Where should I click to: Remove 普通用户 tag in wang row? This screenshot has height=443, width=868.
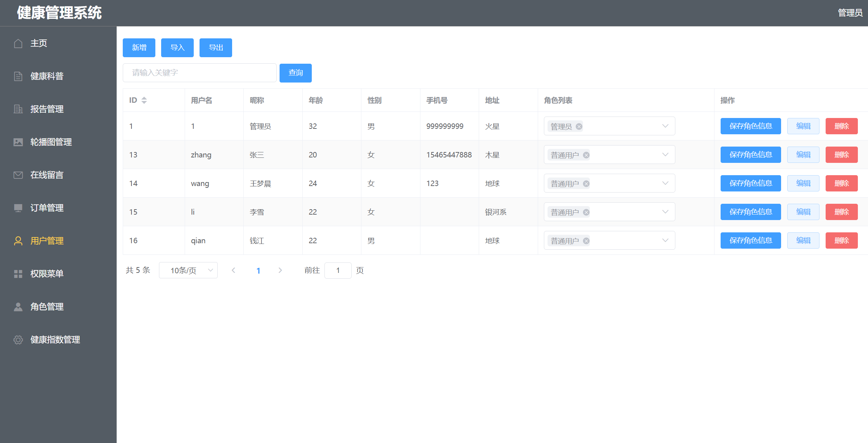(x=586, y=183)
